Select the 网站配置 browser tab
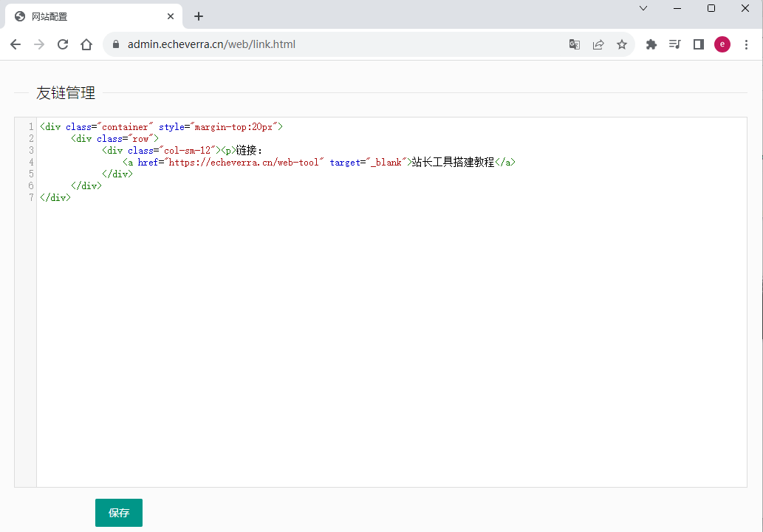Image resolution: width=763 pixels, height=532 pixels. pos(93,16)
